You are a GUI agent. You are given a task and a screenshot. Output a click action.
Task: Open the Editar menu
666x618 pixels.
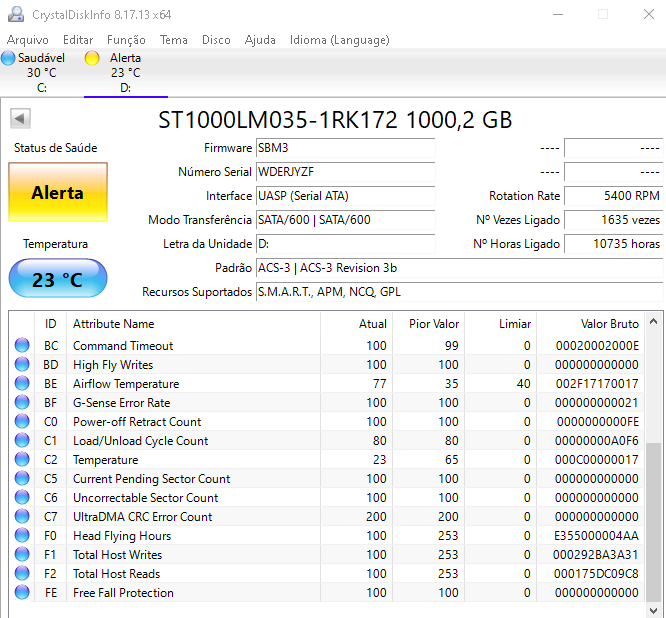(78, 40)
